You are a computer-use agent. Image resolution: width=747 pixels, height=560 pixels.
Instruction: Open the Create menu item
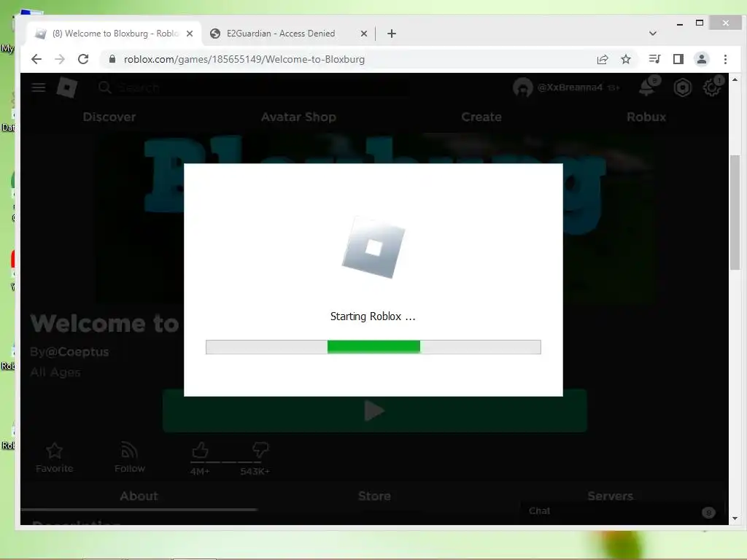click(481, 117)
